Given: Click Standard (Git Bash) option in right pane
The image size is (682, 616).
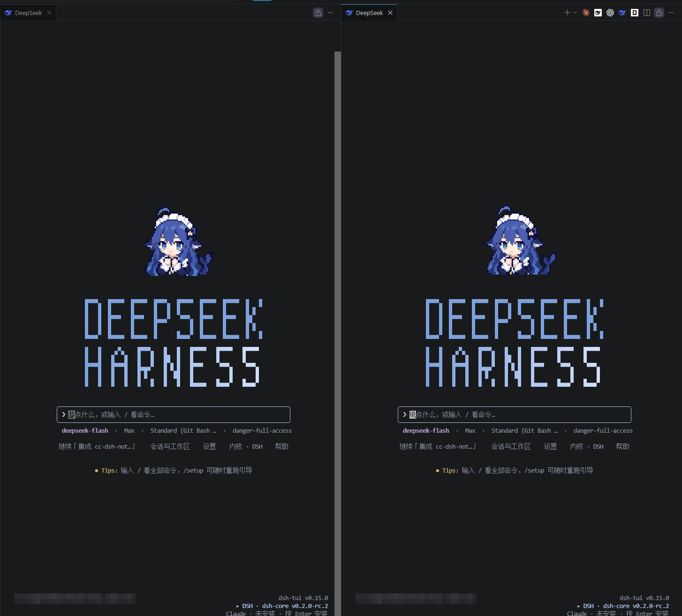Looking at the screenshot, I should [x=524, y=430].
